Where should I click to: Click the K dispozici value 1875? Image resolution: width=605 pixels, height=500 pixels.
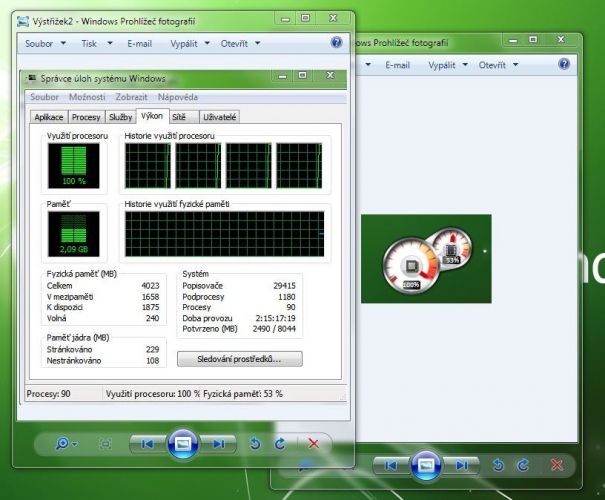(x=150, y=307)
